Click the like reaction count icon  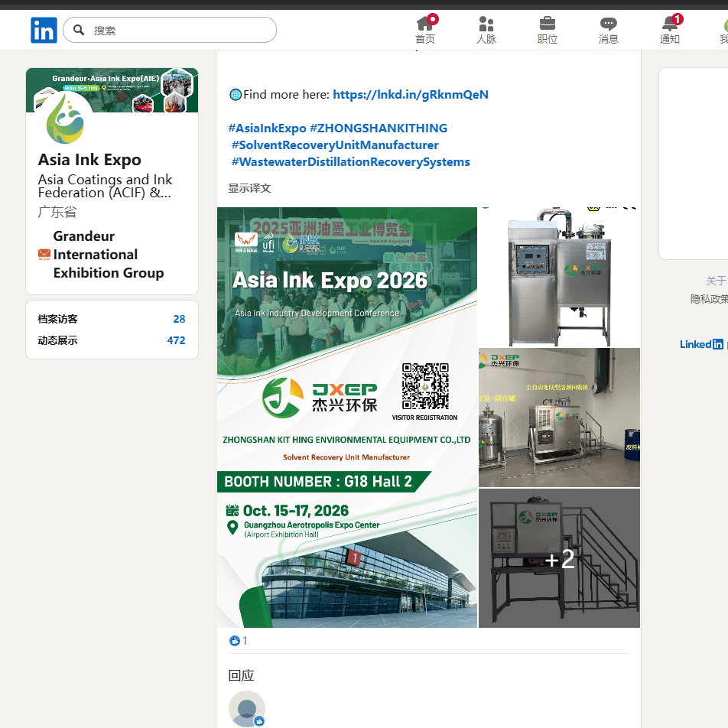[235, 641]
